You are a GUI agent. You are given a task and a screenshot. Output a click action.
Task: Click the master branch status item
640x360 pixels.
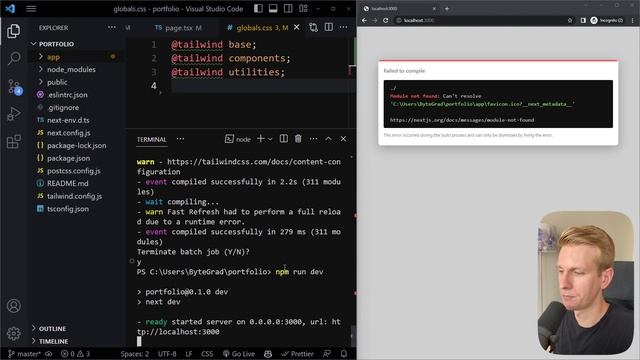(24, 354)
